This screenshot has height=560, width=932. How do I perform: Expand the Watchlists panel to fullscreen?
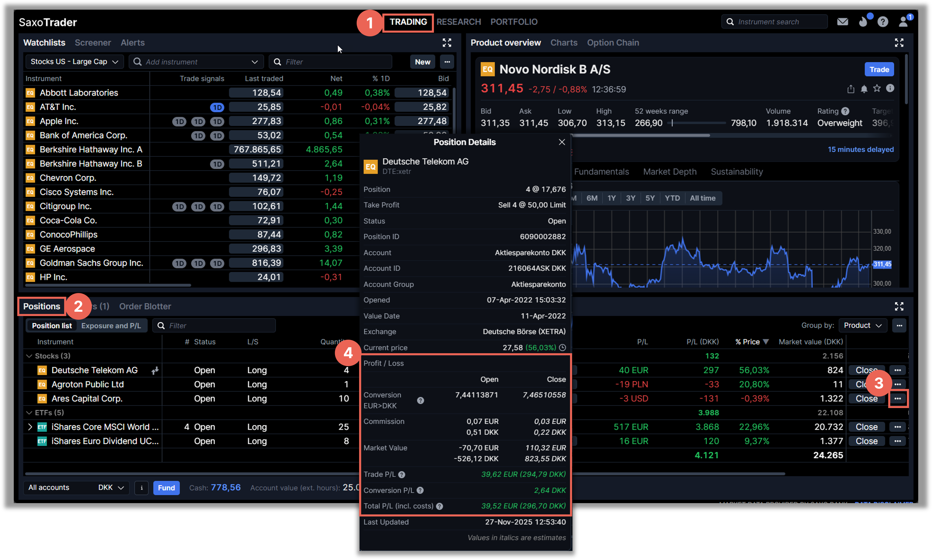point(447,43)
